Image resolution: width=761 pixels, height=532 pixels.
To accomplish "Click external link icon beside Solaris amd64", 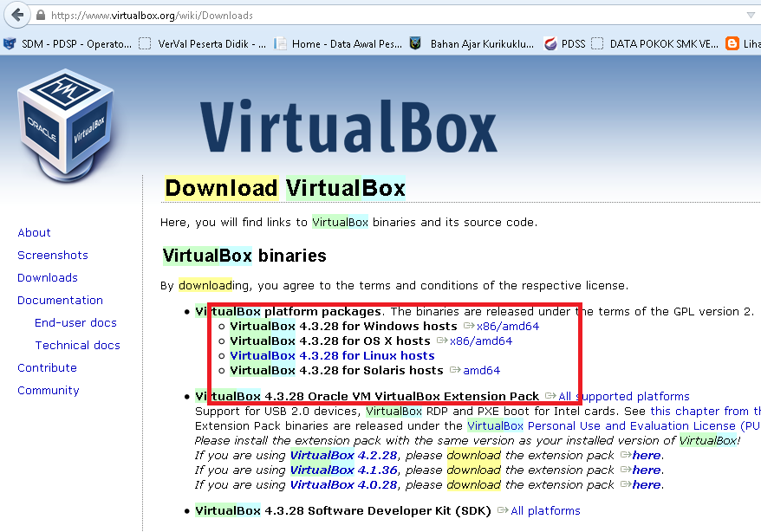I will (x=455, y=370).
